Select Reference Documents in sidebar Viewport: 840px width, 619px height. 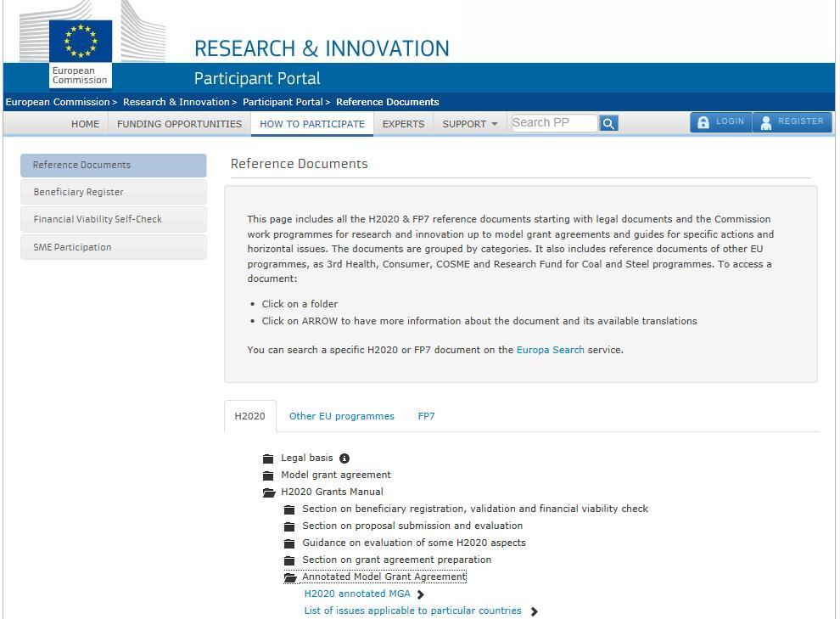(114, 165)
